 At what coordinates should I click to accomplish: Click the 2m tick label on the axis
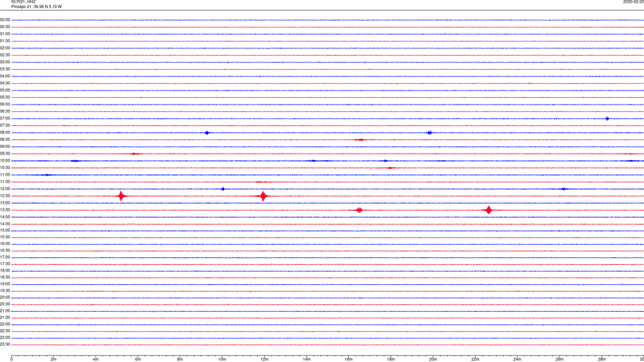(54, 359)
